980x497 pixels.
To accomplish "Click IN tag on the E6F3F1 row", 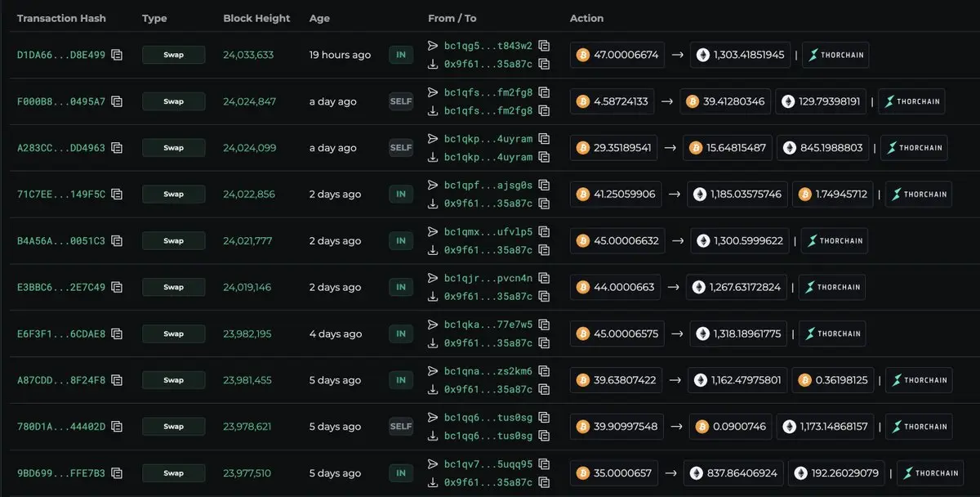I will [x=401, y=334].
